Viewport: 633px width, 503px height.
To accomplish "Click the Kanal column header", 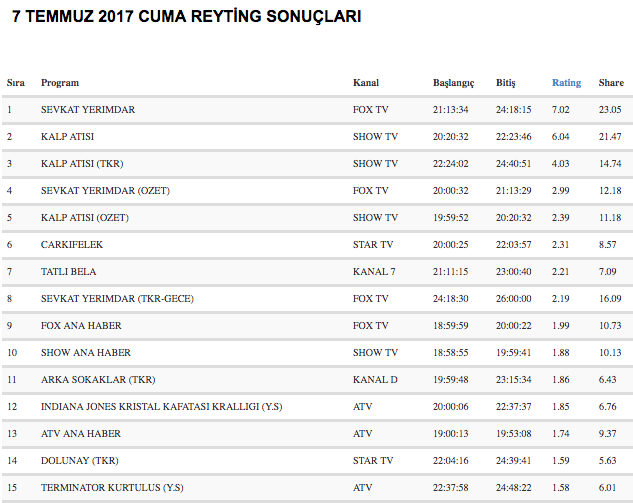I will click(366, 83).
